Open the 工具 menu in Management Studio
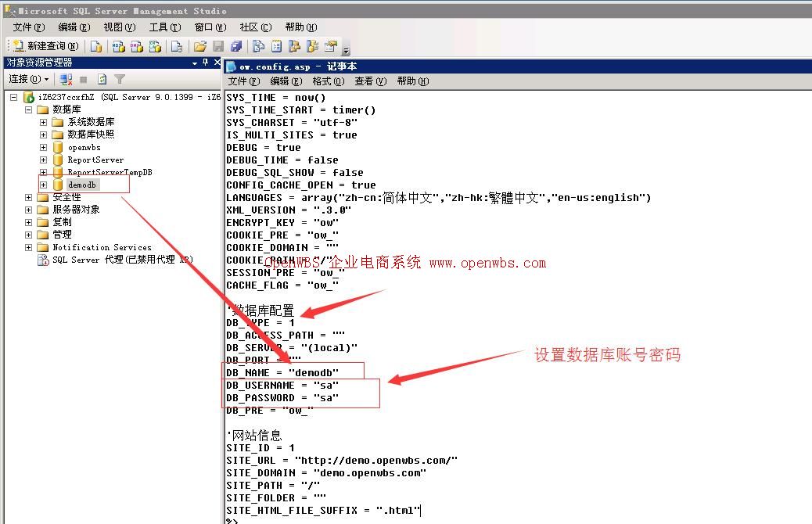This screenshot has width=812, height=524. (164, 27)
